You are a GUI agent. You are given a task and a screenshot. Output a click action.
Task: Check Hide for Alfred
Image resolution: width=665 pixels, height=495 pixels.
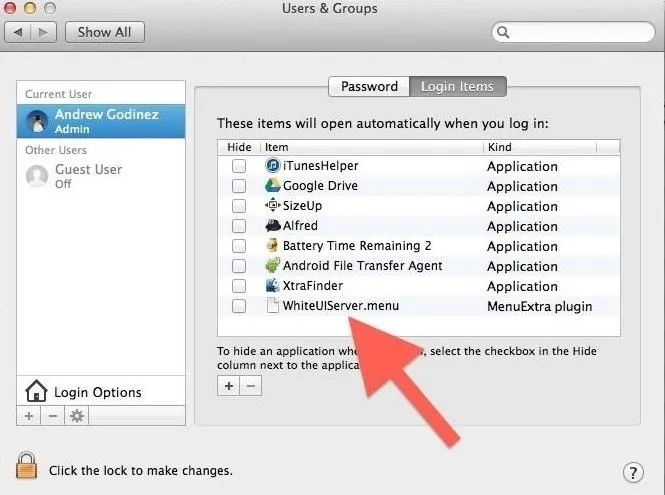click(239, 226)
